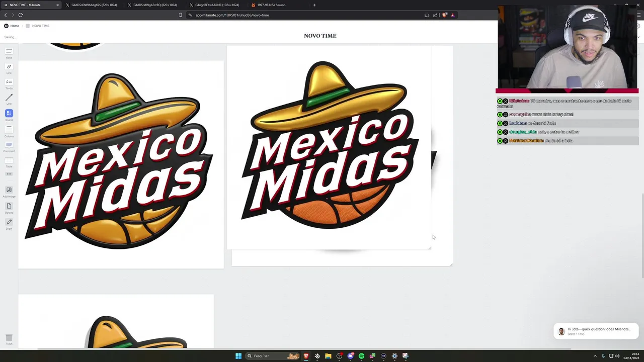
Task: Click the address bar URL
Action: pyautogui.click(x=232, y=15)
